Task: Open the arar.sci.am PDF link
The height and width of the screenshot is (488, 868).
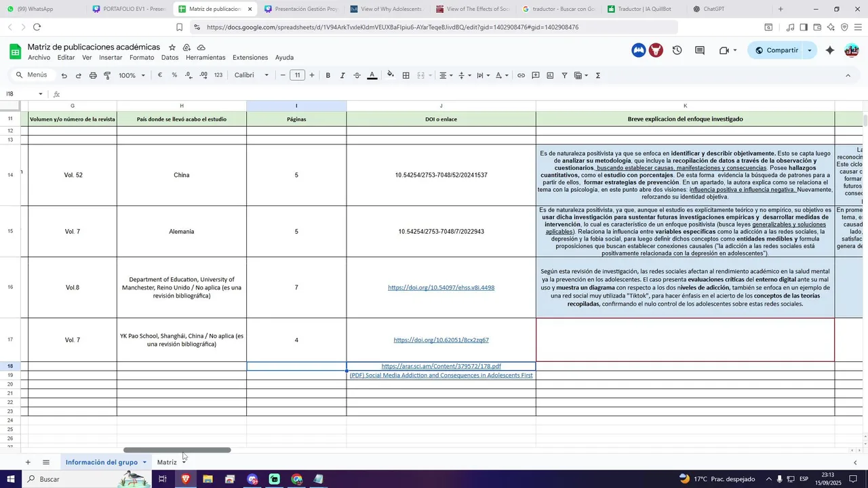Action: point(441,366)
